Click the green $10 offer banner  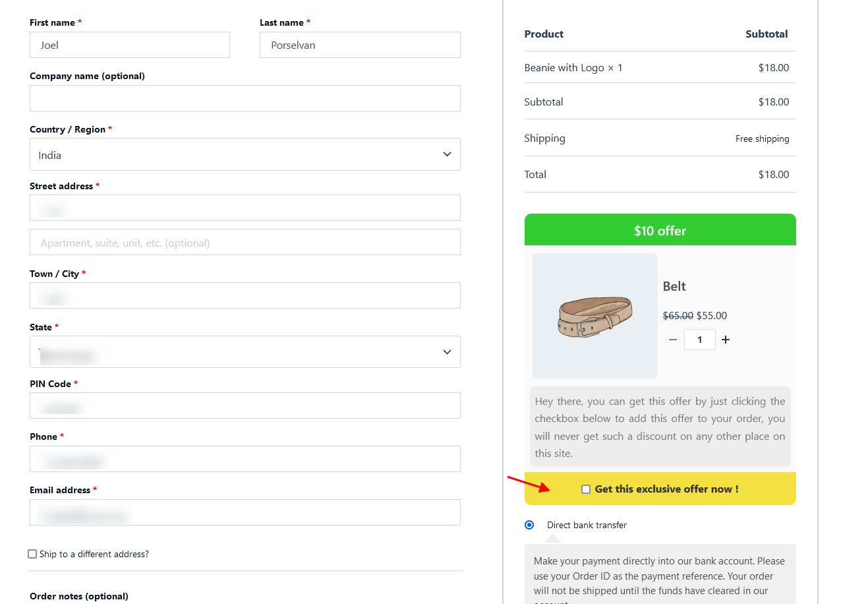tap(660, 230)
